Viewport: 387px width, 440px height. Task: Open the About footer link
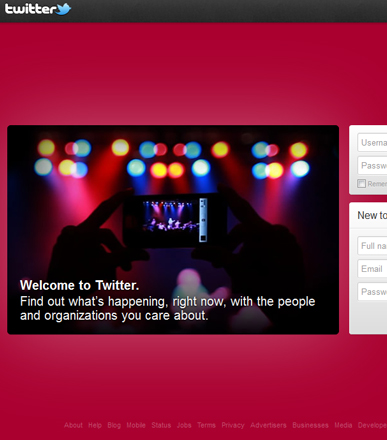click(x=73, y=425)
